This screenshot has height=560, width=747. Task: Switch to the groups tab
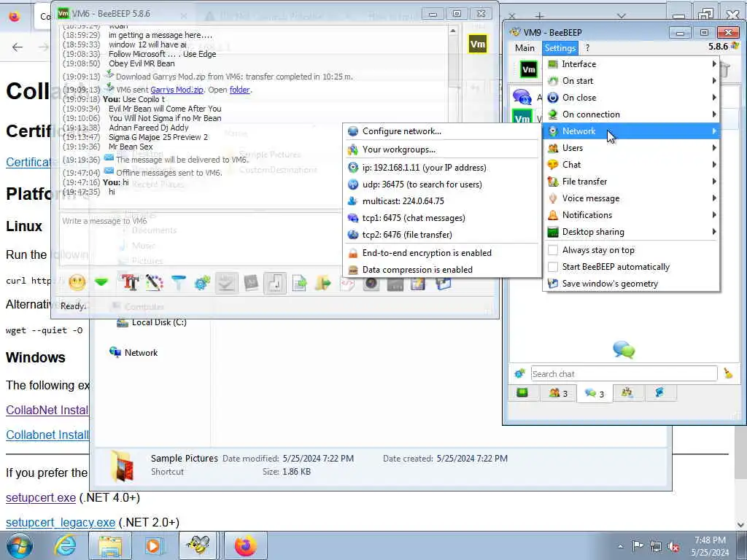click(x=627, y=393)
